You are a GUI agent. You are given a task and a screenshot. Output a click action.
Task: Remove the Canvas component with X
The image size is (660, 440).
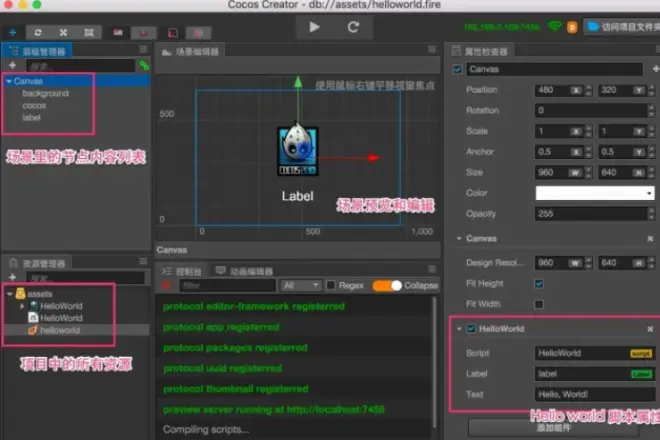point(650,239)
